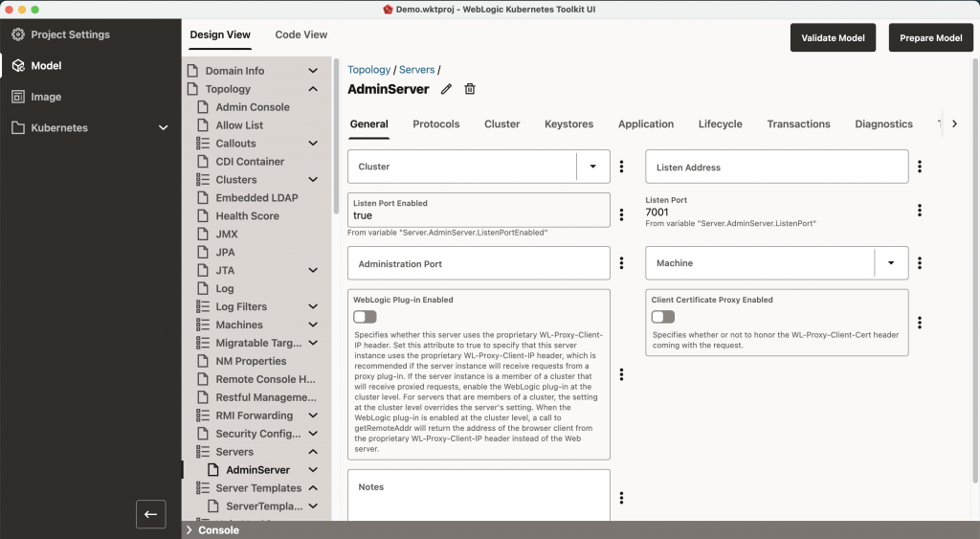This screenshot has height=539, width=980.
Task: Collapse the Server Templates node
Action: (x=313, y=487)
